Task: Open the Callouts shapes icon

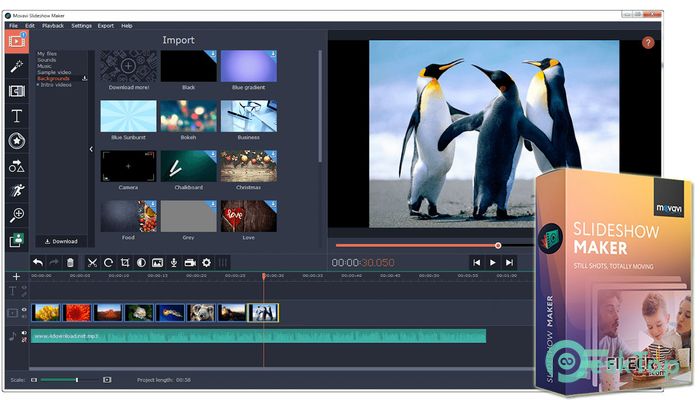Action: pyautogui.click(x=17, y=166)
